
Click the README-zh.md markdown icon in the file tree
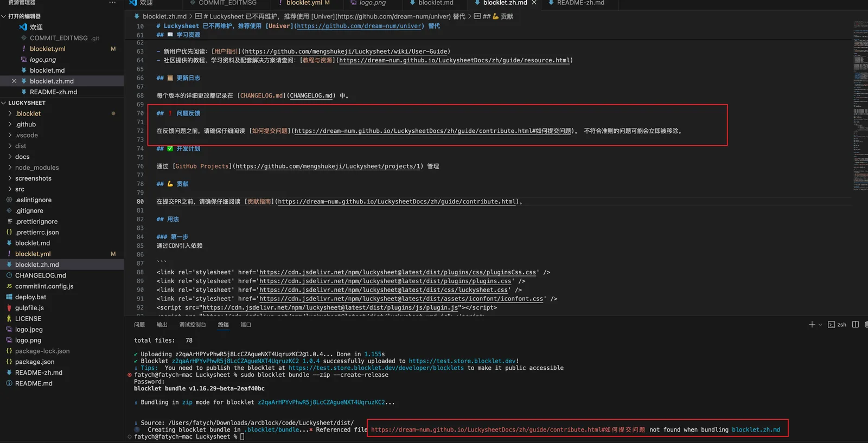[x=9, y=373]
